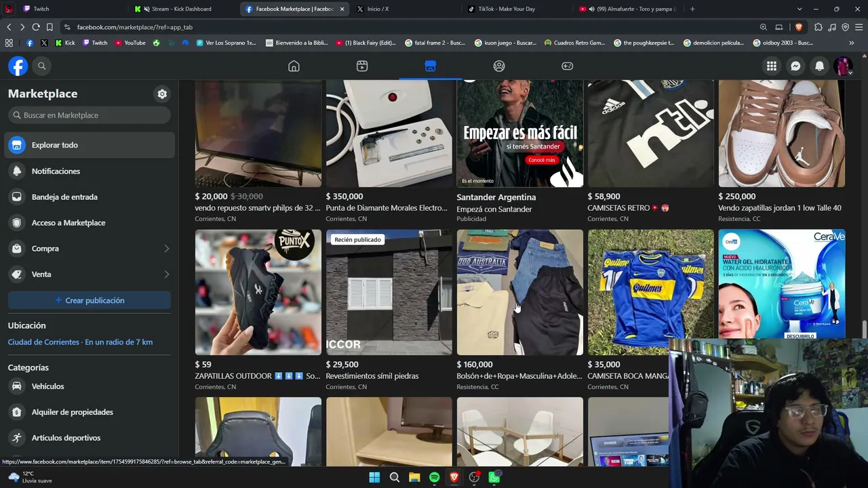
Task: Bookmark this page with the bookmark icon
Action: click(50, 27)
